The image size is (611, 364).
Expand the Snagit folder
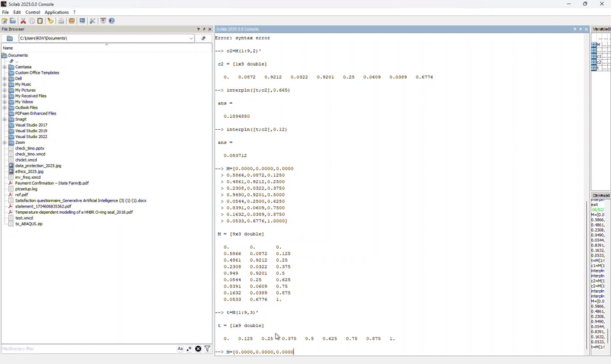pyautogui.click(x=4, y=119)
